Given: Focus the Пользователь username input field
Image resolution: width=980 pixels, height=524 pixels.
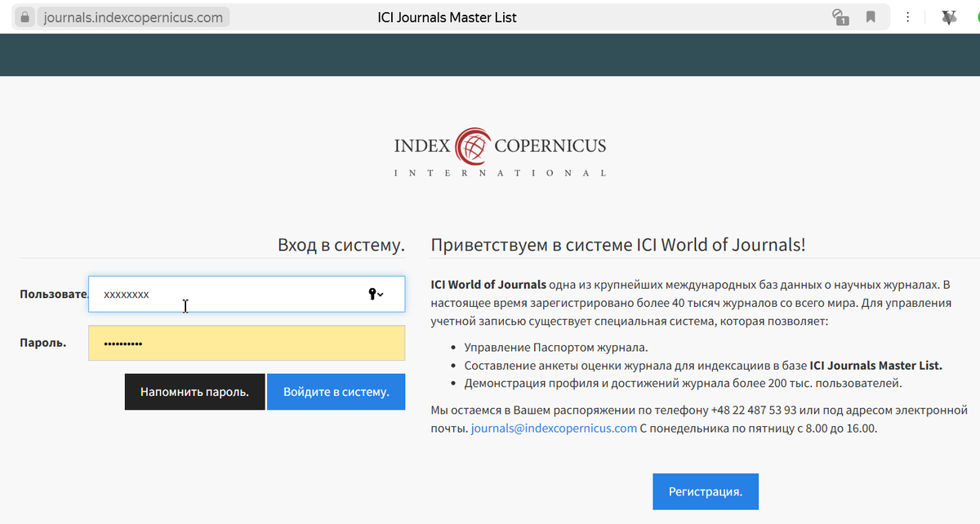Looking at the screenshot, I should (247, 294).
